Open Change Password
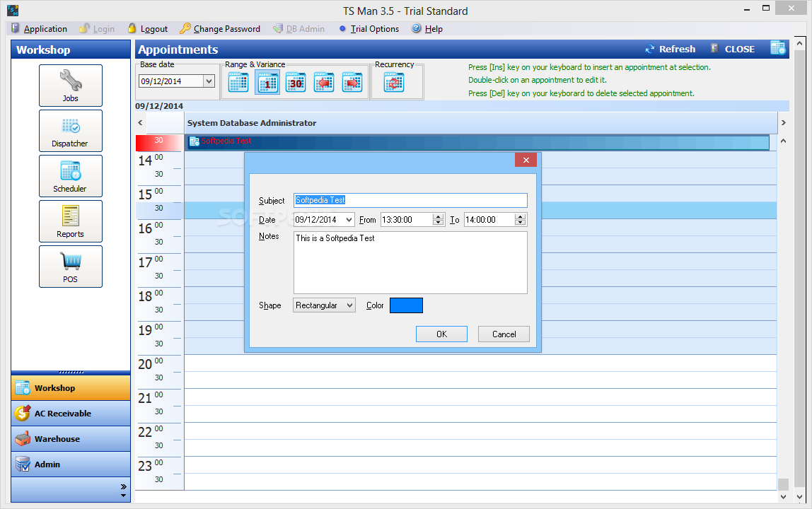The height and width of the screenshot is (509, 812). tap(220, 28)
